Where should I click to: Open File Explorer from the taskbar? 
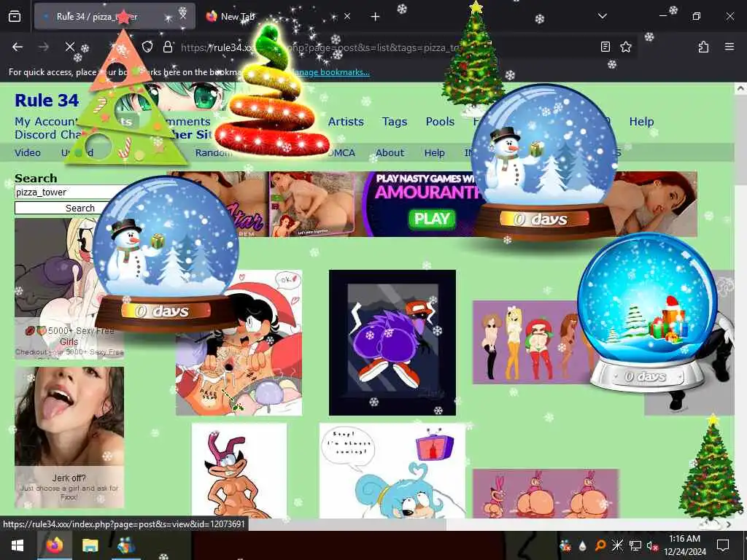[90, 545]
